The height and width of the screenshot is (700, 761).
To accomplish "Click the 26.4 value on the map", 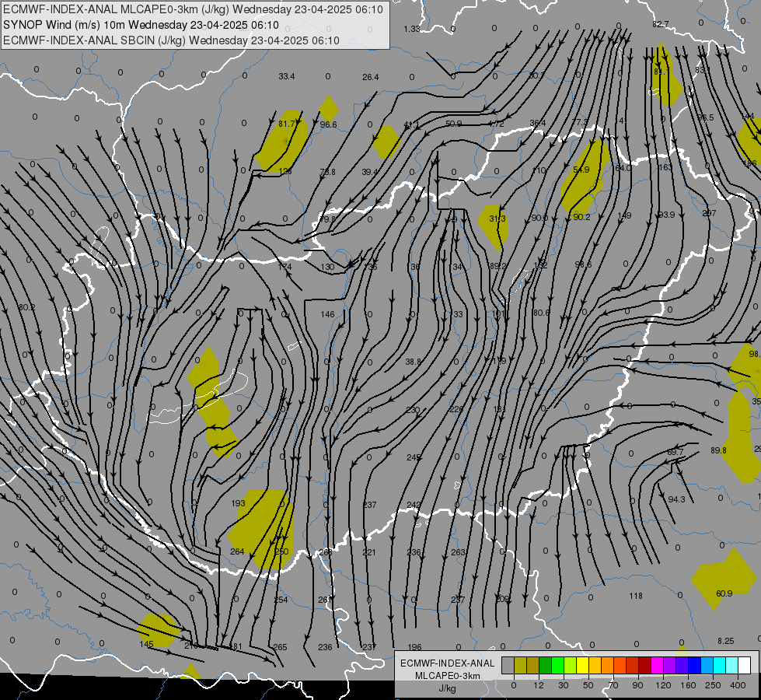I will point(370,77).
